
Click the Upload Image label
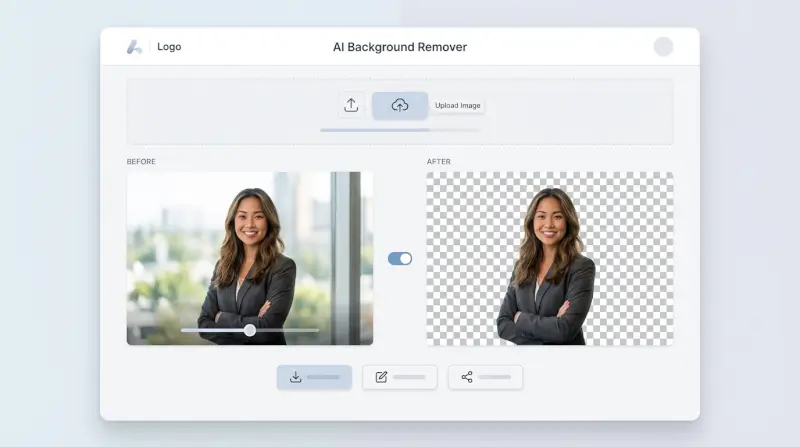click(x=458, y=105)
